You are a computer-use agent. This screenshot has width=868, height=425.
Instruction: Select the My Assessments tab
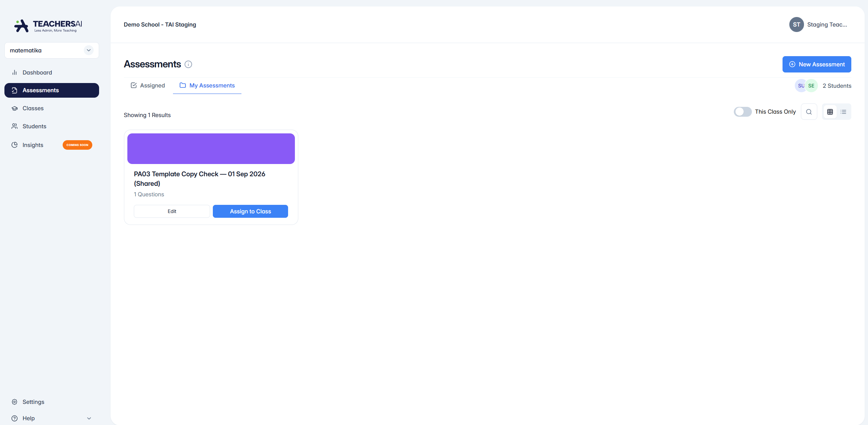click(x=207, y=85)
